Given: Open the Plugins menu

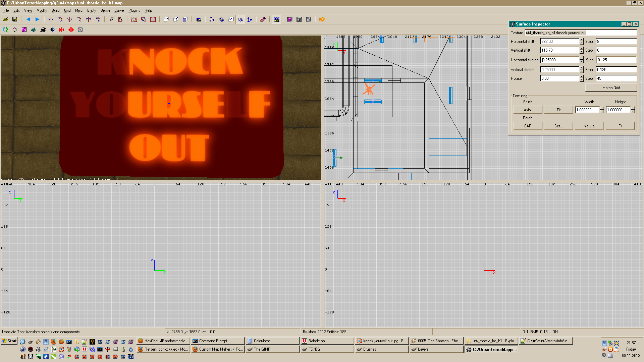Looking at the screenshot, I should tap(134, 10).
